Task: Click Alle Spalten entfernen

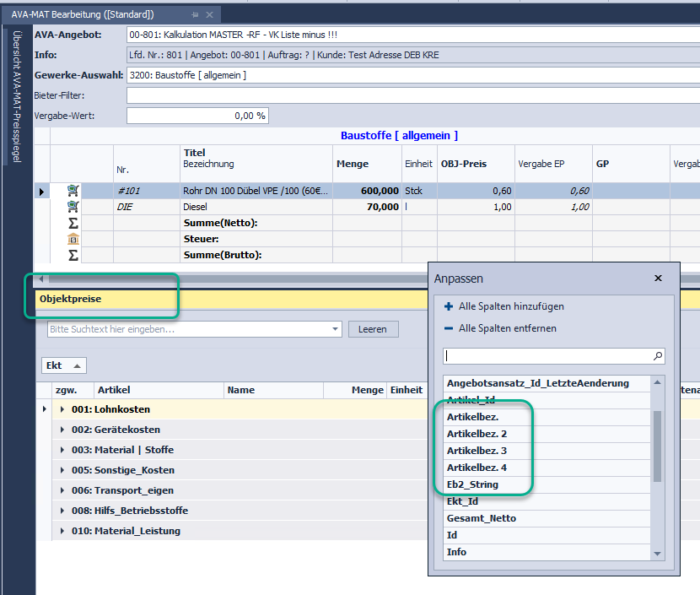Action: tap(507, 328)
